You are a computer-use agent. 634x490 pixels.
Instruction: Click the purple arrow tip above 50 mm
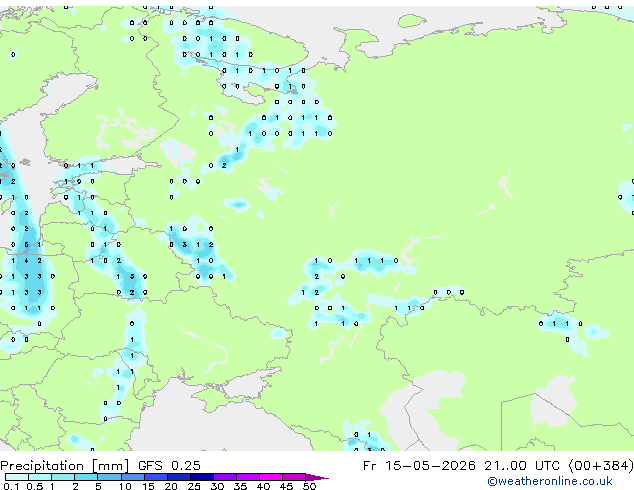click(x=317, y=477)
